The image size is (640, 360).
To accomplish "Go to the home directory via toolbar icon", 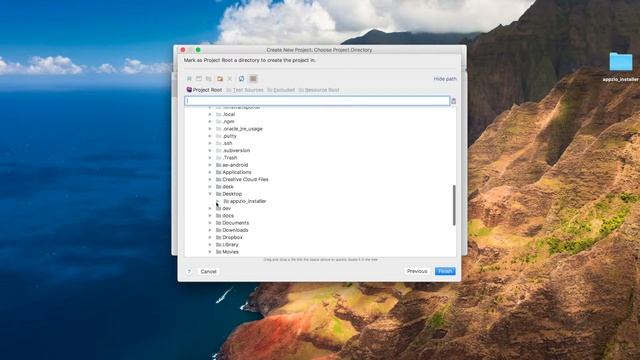I will pos(189,79).
